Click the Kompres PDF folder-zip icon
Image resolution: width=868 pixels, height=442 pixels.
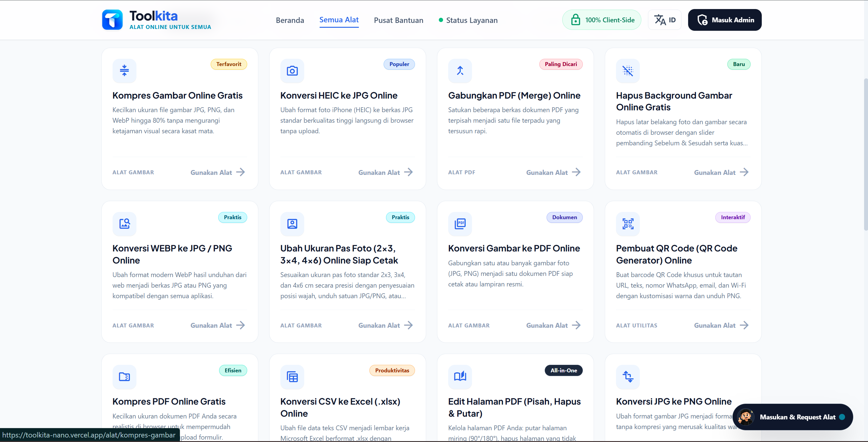124,377
